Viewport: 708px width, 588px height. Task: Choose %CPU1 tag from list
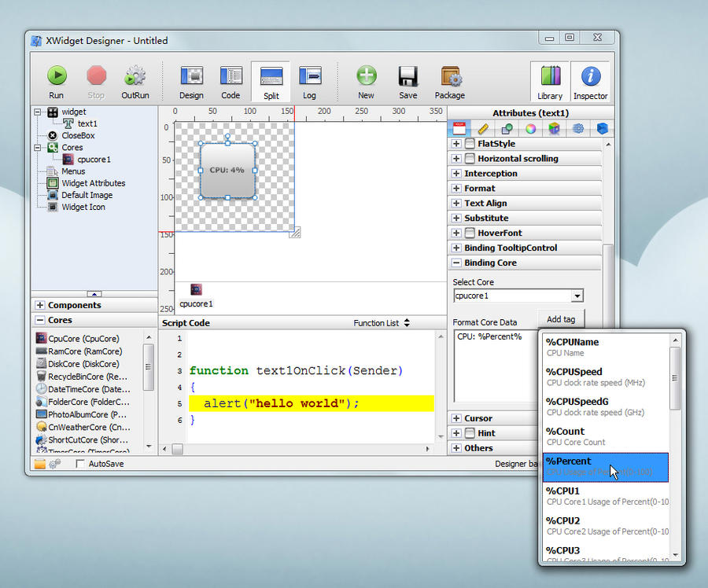[606, 496]
